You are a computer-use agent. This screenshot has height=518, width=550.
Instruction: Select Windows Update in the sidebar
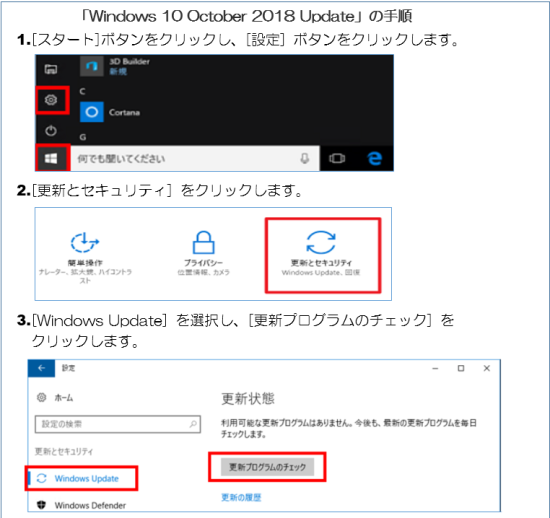81,478
